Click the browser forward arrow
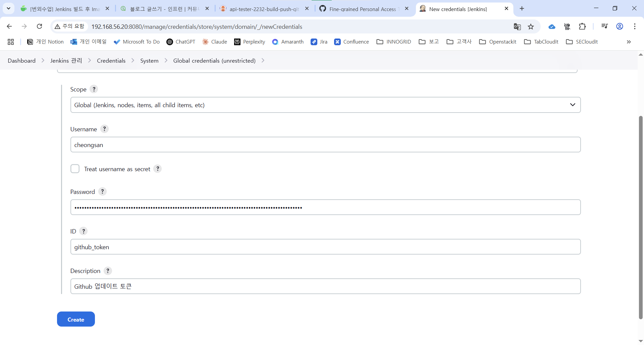 tap(24, 26)
